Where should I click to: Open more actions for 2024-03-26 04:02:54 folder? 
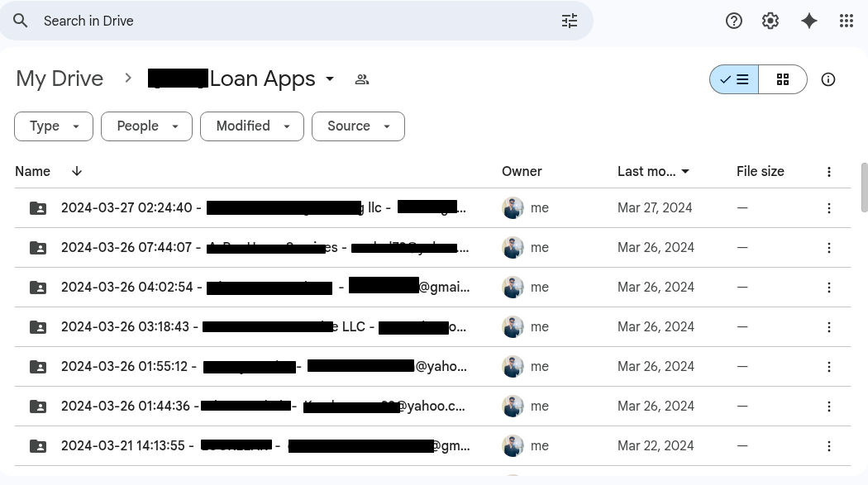(x=828, y=288)
